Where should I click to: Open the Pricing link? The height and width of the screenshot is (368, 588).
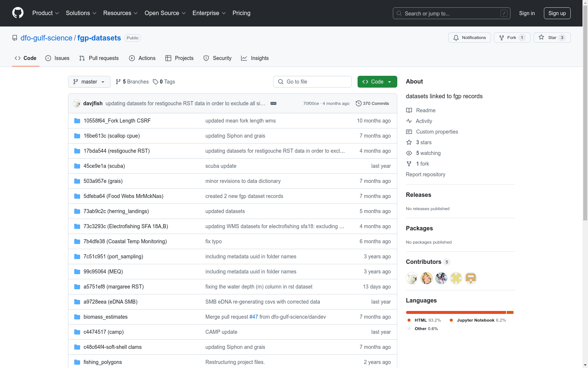click(x=241, y=13)
